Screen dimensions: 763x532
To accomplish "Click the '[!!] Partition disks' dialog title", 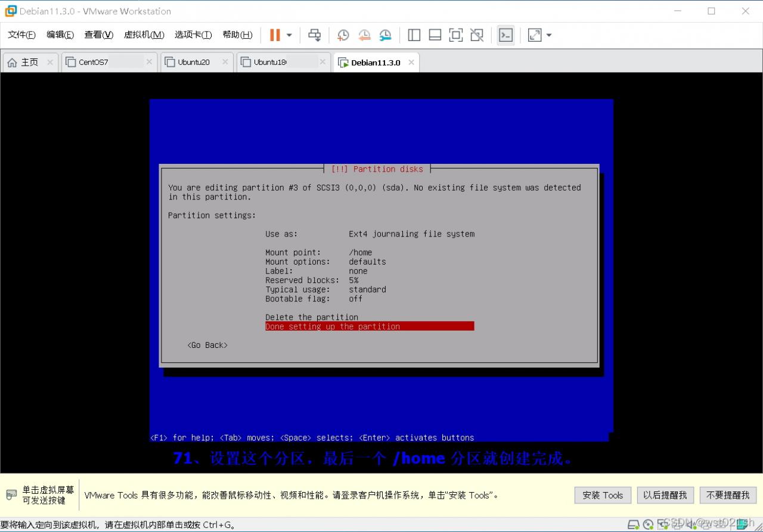I will click(x=377, y=169).
